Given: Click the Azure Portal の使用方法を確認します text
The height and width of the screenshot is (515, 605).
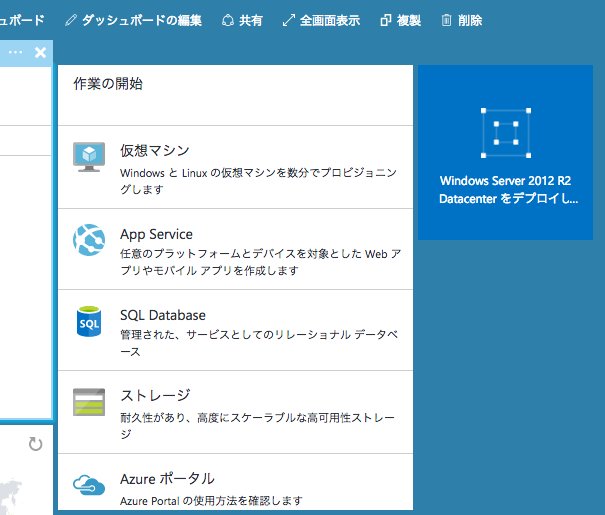Looking at the screenshot, I should click(211, 501).
